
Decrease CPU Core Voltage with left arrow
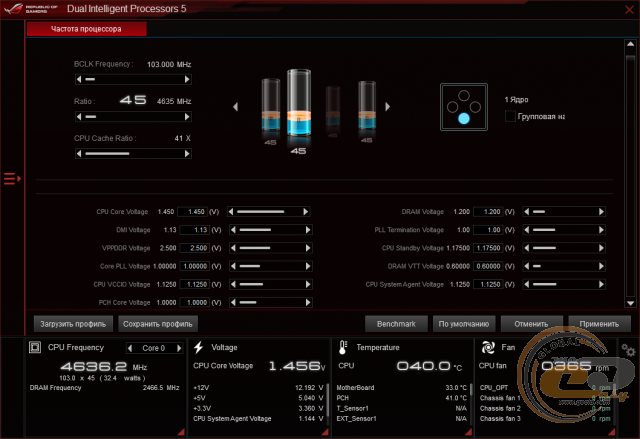(231, 211)
